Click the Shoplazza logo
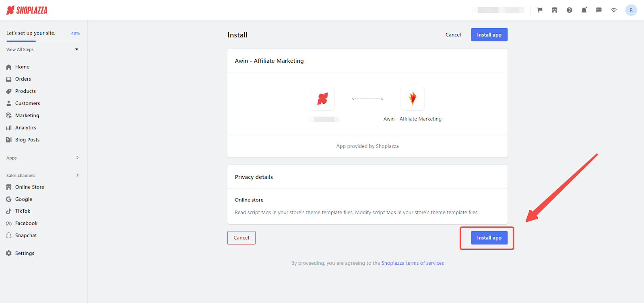Viewport: 644px width, 303px height. coord(27,10)
